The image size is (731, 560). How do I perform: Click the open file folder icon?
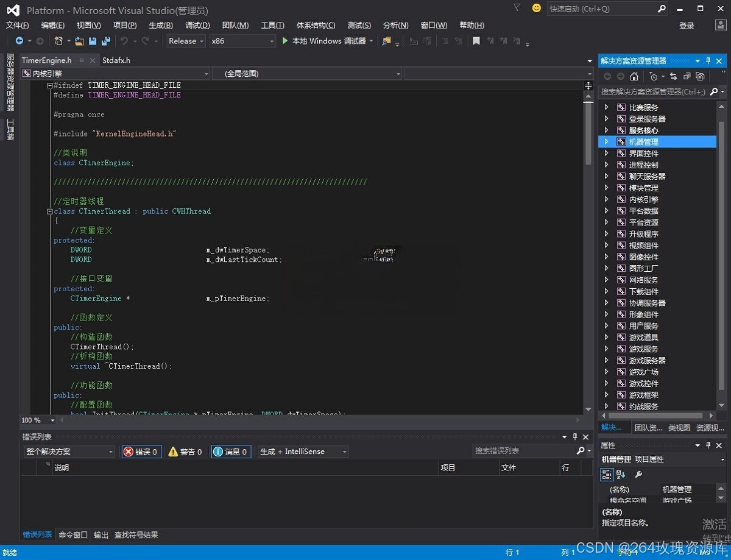coord(79,41)
